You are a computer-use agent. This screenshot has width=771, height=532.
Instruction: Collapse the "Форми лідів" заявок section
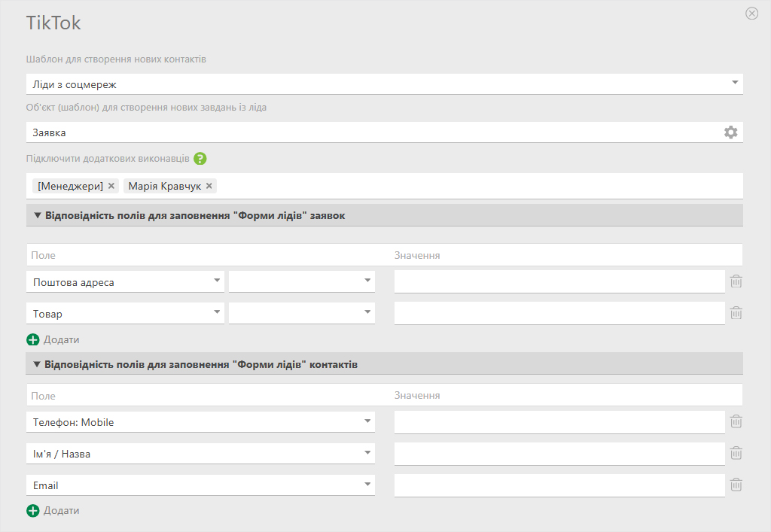[x=38, y=216]
